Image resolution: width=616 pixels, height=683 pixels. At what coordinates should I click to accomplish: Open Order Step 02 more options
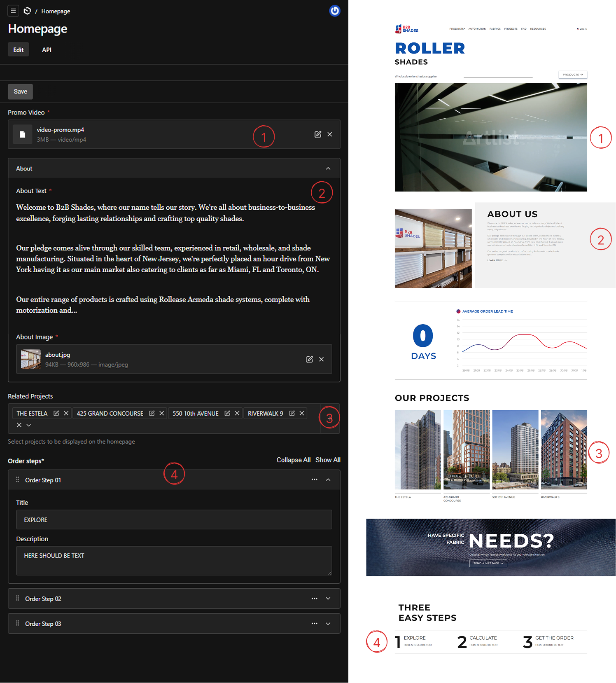pos(315,598)
